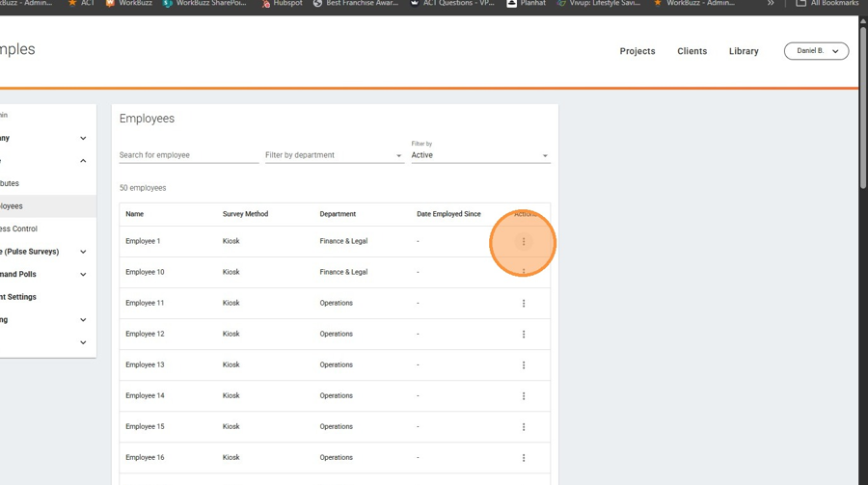The image size is (868, 485).
Task: Sort by Date Employed Since header
Action: (448, 214)
